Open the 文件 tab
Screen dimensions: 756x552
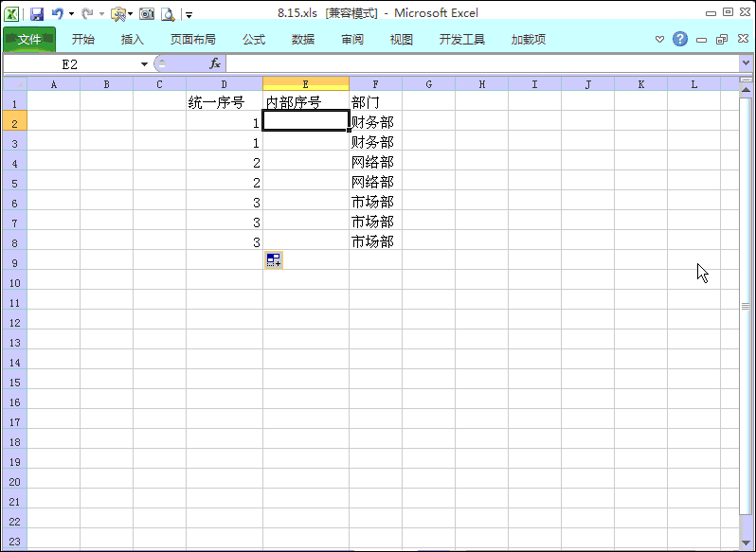click(29, 40)
